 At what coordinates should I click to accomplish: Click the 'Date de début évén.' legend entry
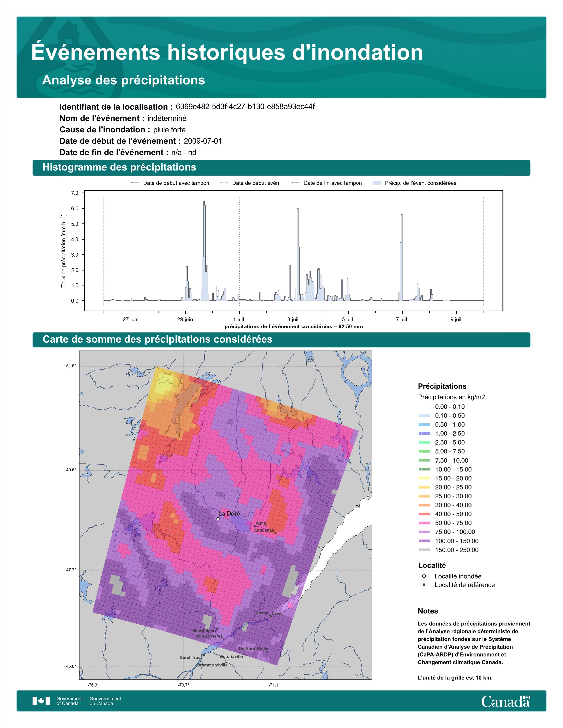[250, 183]
